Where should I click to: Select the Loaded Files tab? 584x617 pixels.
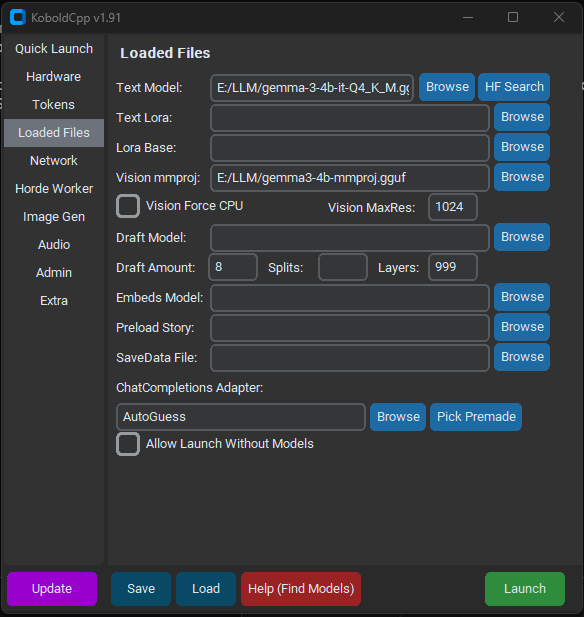click(x=54, y=133)
